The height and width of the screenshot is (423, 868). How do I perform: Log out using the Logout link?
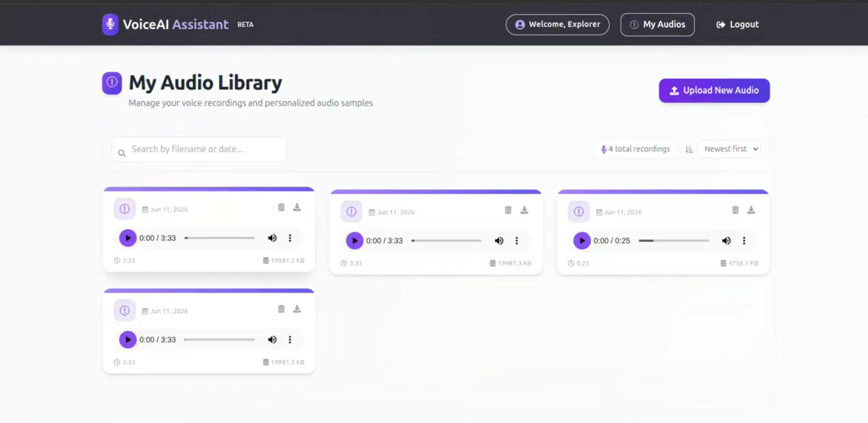pos(737,24)
